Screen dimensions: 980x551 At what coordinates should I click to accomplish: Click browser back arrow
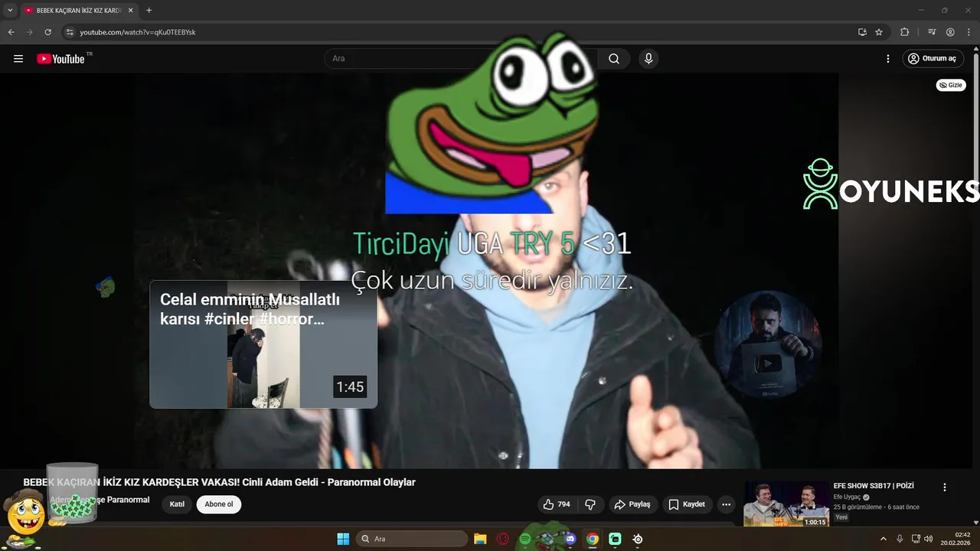point(11,32)
